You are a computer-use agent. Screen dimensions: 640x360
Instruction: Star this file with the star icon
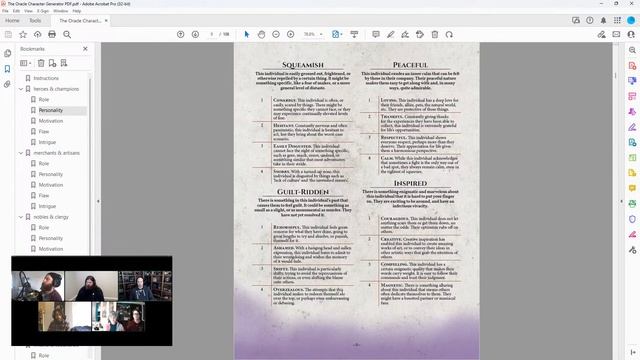[x=23, y=35]
